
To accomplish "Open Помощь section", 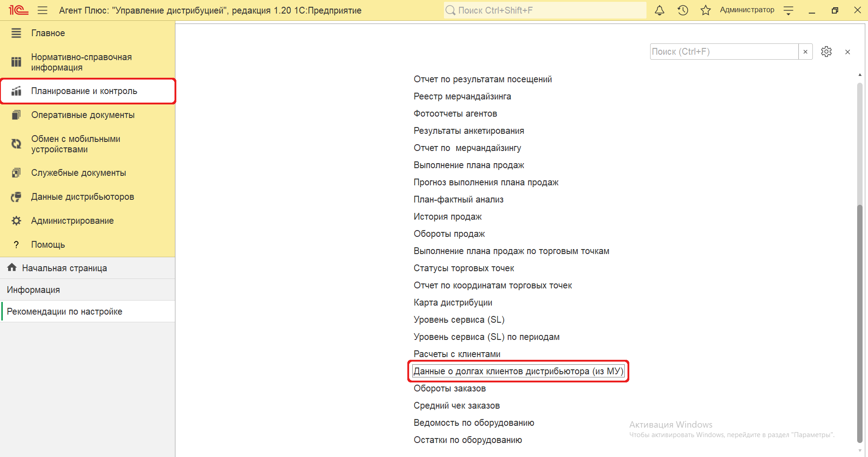I will pos(88,245).
